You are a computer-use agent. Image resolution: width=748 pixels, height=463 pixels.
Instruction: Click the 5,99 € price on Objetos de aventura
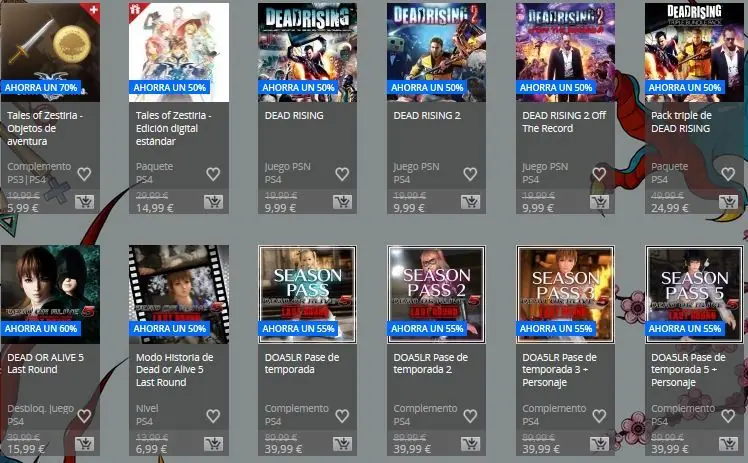click(22, 208)
